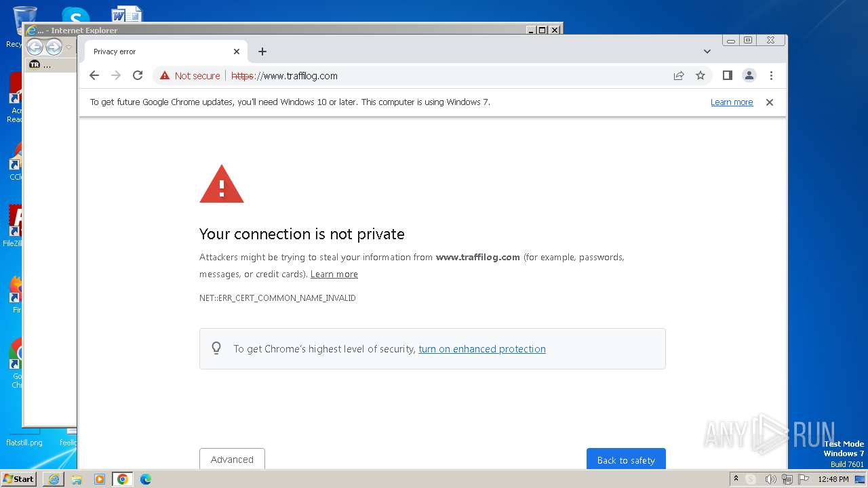
Task: Open the Chrome side panel
Action: coord(727,76)
